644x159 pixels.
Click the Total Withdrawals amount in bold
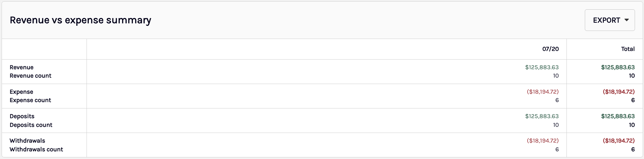click(x=619, y=141)
